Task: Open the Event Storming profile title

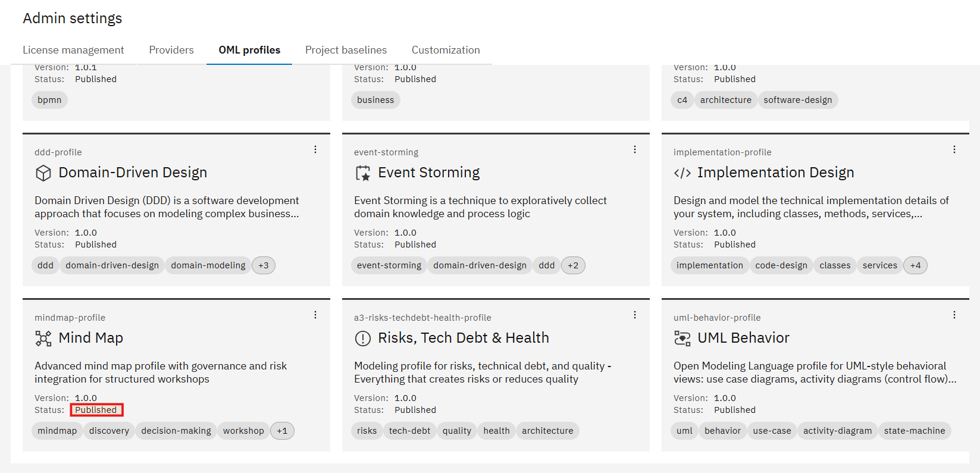Action: (x=429, y=173)
